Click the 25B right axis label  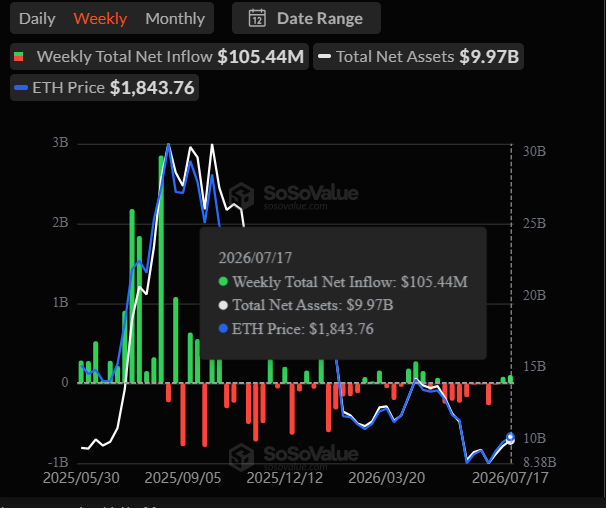pos(534,223)
